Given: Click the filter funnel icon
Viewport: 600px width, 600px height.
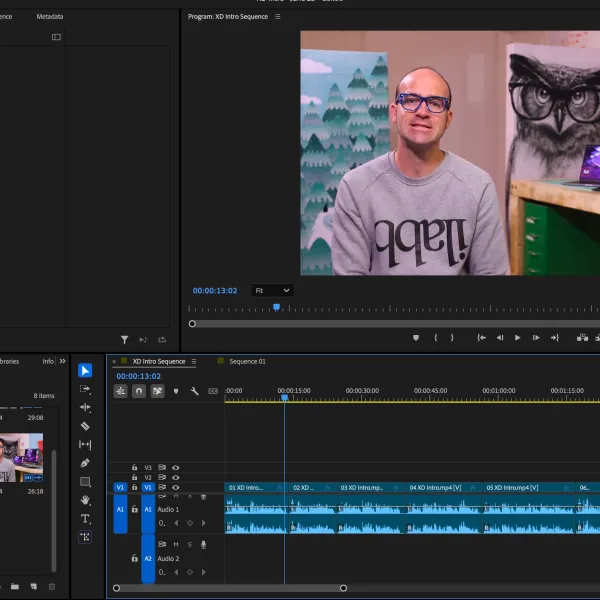Looking at the screenshot, I should [x=124, y=339].
